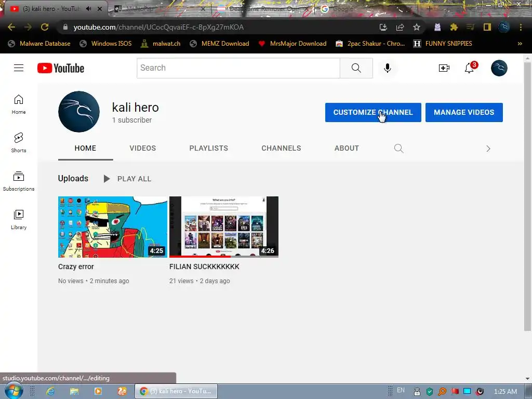
Task: Expand the hidden bookmarks with double chevron
Action: [520, 44]
